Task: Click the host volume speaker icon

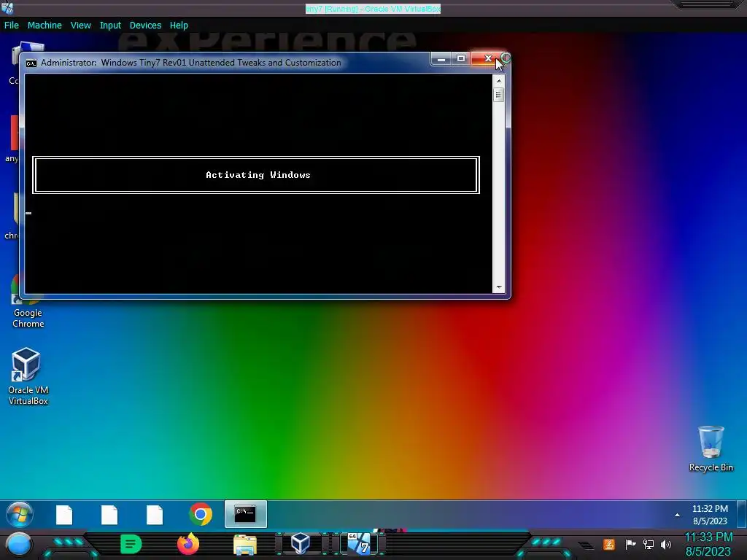Action: point(666,544)
